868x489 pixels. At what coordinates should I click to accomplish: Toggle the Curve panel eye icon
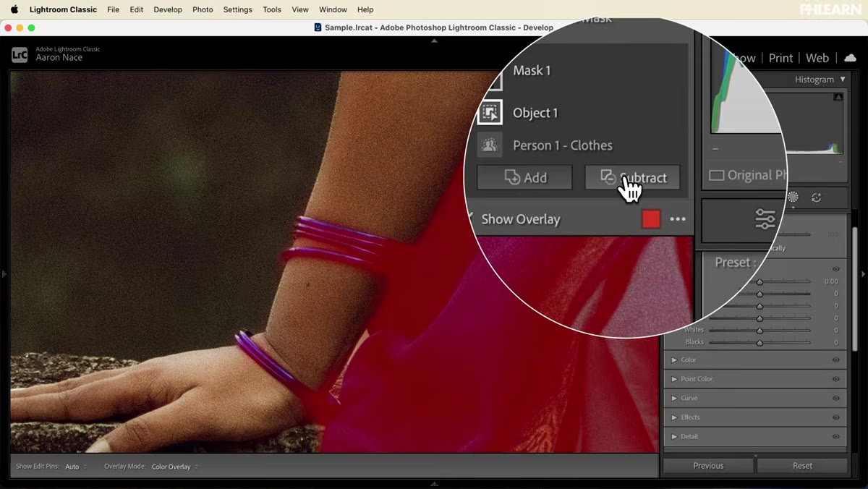pyautogui.click(x=836, y=398)
